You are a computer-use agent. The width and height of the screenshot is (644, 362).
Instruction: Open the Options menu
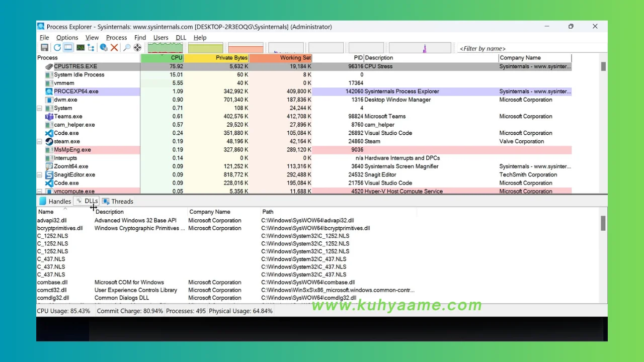67,37
